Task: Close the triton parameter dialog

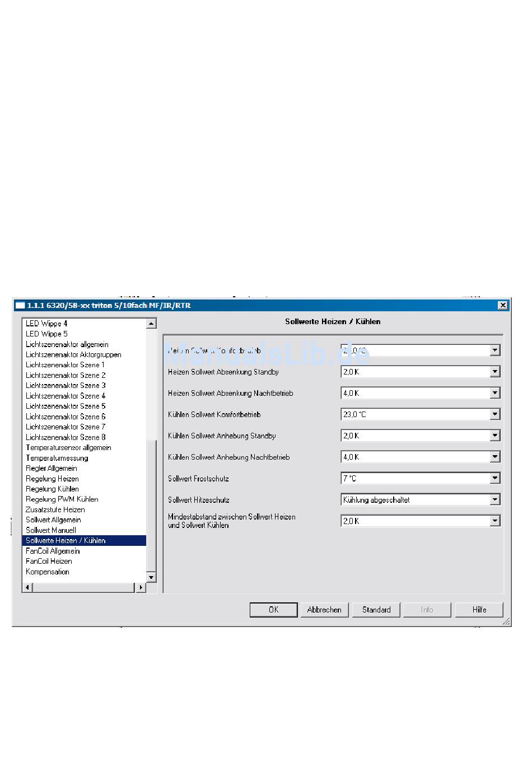Action: click(503, 305)
